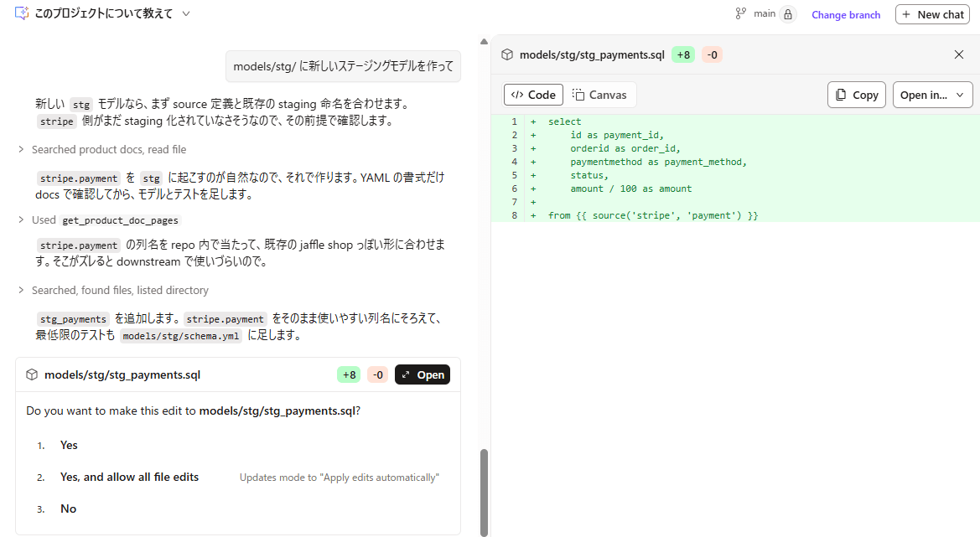Close the stg_payments.sql diff panel
980x537 pixels.
click(x=959, y=54)
